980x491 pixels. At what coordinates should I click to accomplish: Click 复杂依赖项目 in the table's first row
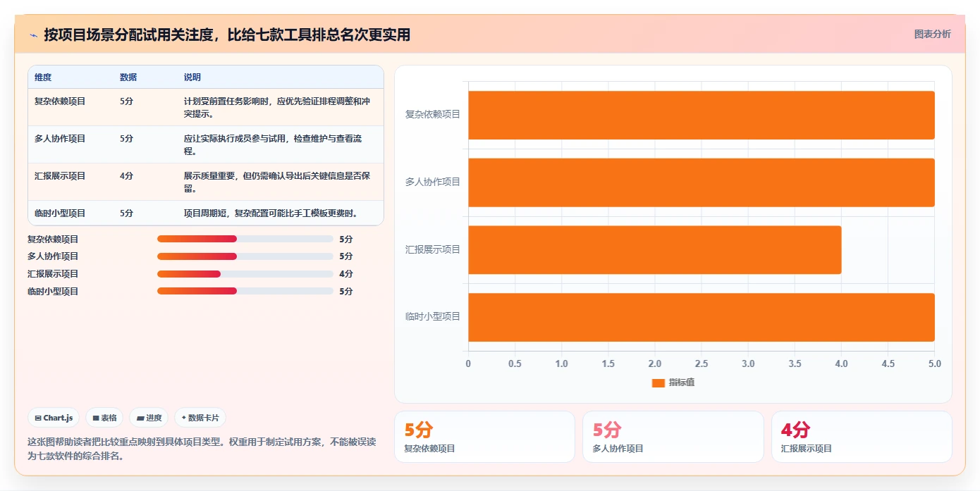coord(60,101)
